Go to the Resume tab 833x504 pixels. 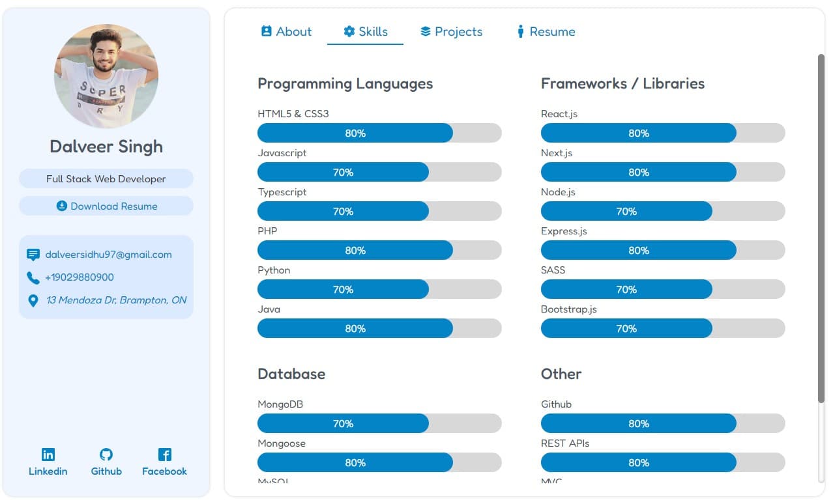546,31
